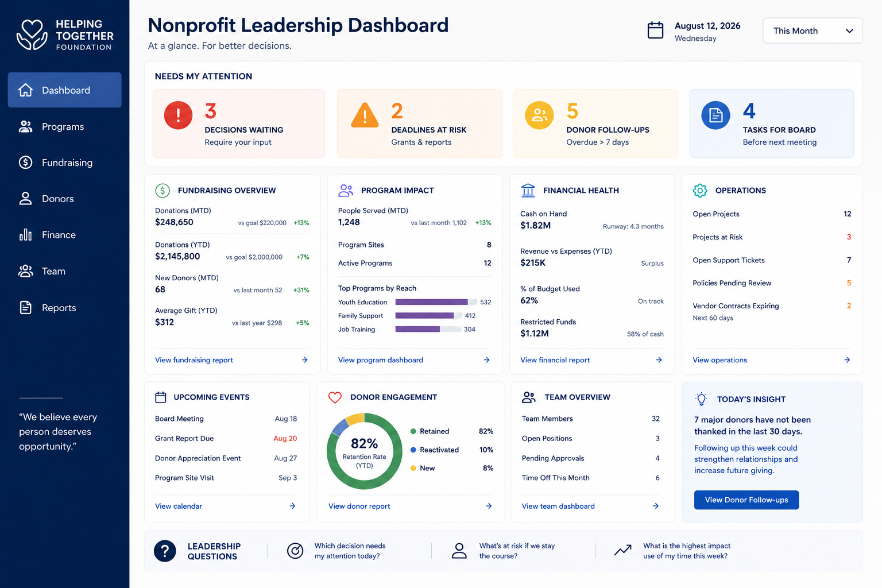The image size is (882, 588).
Task: Click the red exclamation Decisions Waiting icon
Action: (178, 115)
